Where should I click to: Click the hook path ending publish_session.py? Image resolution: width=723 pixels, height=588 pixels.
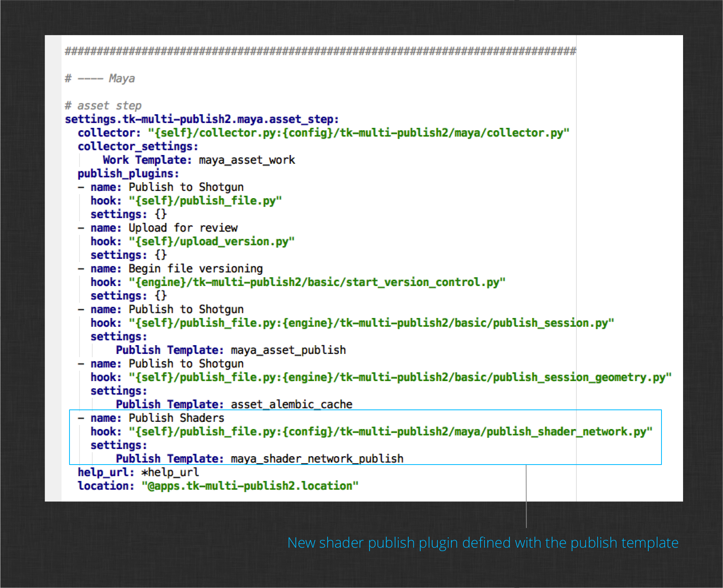point(371,323)
